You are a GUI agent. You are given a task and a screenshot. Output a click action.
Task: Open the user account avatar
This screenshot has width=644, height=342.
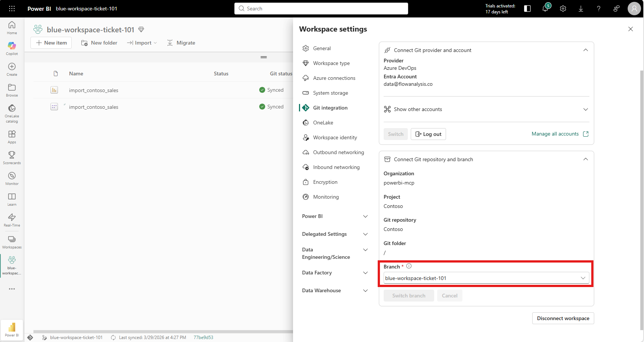(634, 9)
